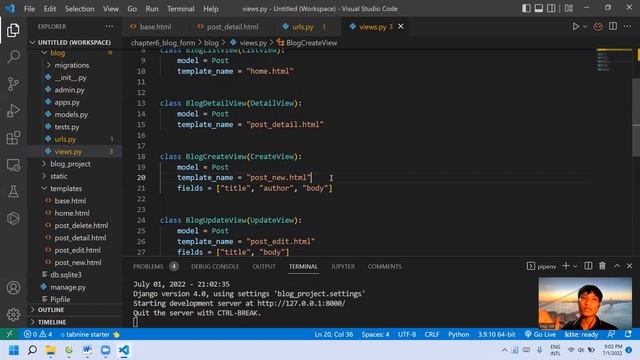Image resolution: width=640 pixels, height=360 pixels.
Task: Collapse the UNTITLED (WORKSPACE) section
Action: coord(74,42)
